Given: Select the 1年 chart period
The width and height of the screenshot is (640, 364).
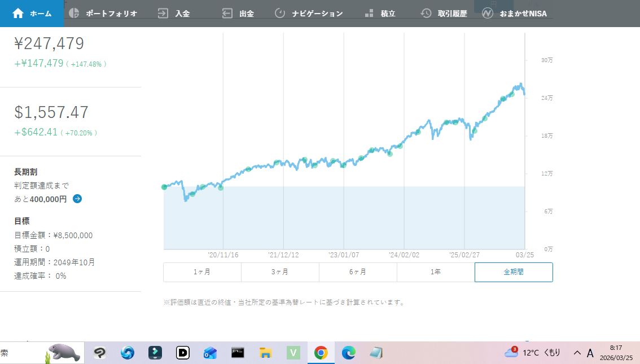Looking at the screenshot, I should [x=436, y=272].
